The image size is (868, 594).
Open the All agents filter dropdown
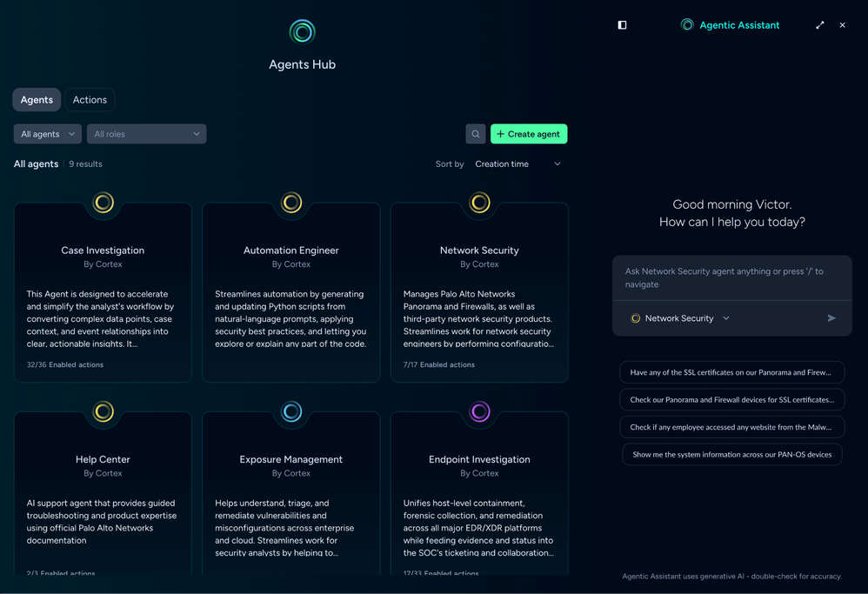click(48, 134)
